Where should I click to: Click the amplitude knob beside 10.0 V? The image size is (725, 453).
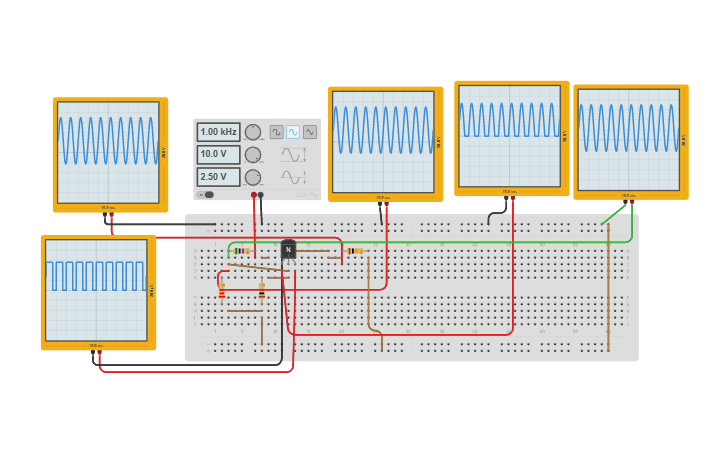[x=253, y=155]
